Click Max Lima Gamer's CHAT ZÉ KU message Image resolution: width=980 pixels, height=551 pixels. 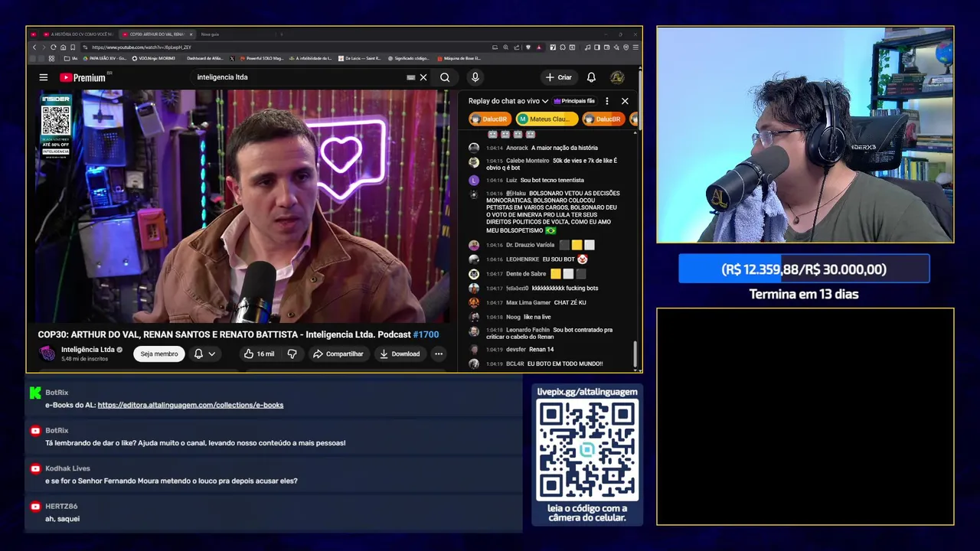[570, 302]
